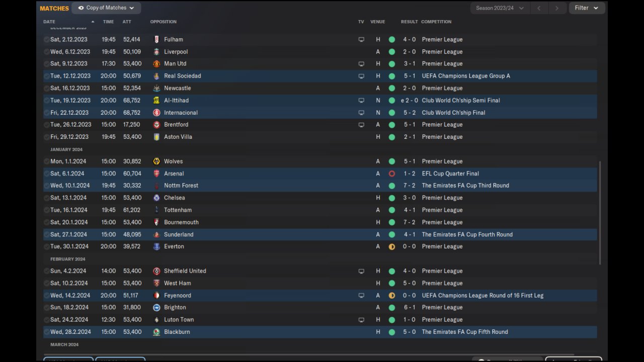Image resolution: width=644 pixels, height=362 pixels.
Task: Click the orange draw indicator for Everton match
Action: (392, 247)
